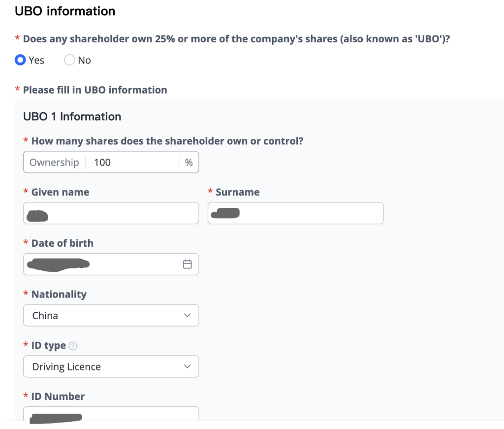
Task: Select the No radio button
Action: 69,60
